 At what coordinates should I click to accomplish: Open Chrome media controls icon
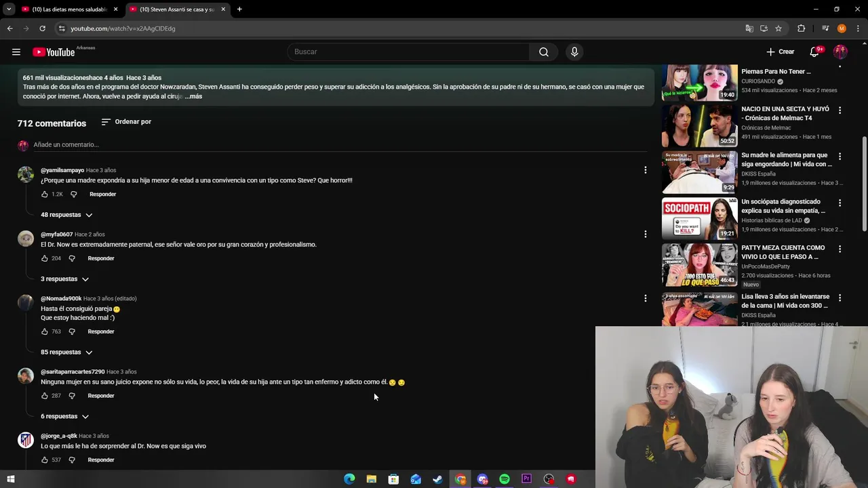coord(825,28)
